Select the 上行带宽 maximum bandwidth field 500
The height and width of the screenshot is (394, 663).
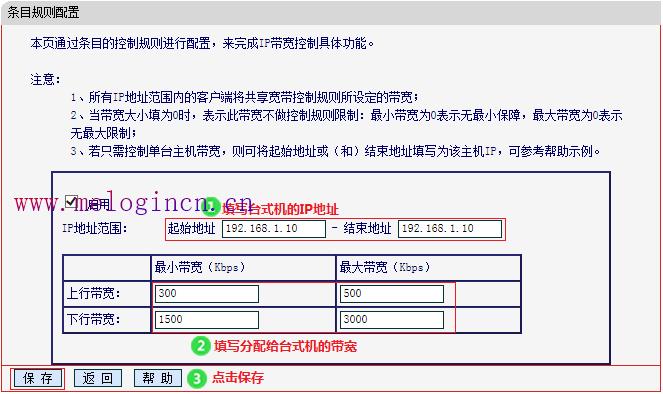392,294
